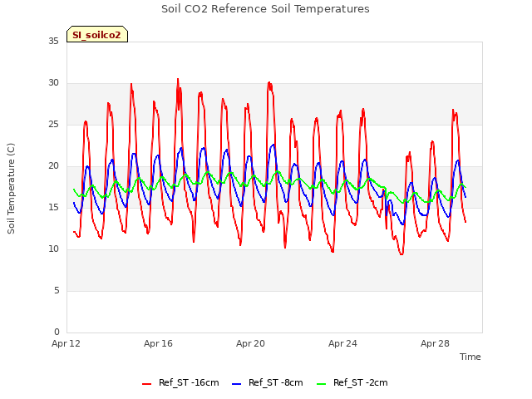Select the Ref_ST -2cm legend label
This screenshot has height=399, width=532.
point(360,382)
